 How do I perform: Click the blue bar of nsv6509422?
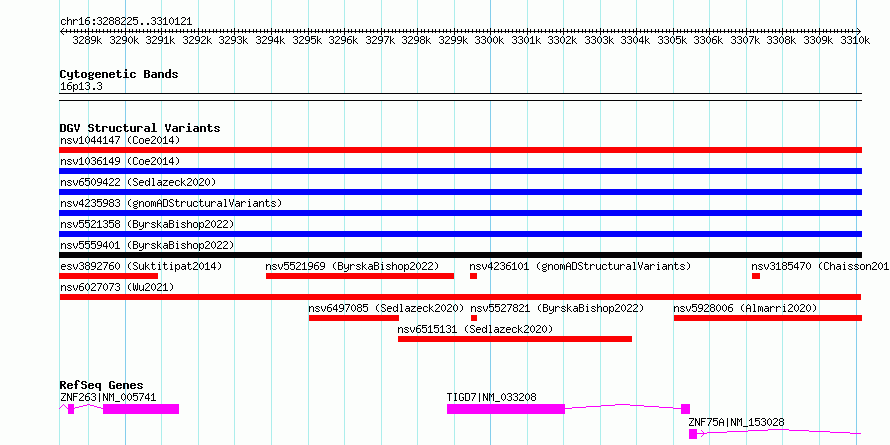461,192
